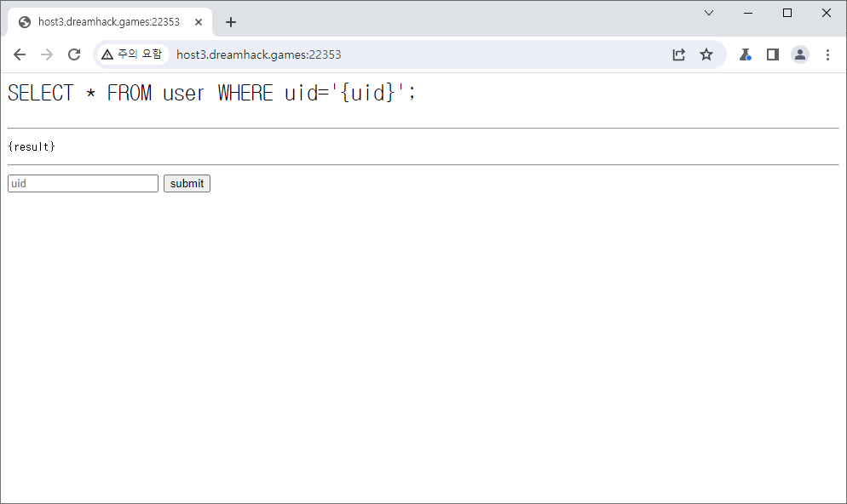Open the Chrome three-dot menu
Screen dimensions: 847x504
pos(827,54)
